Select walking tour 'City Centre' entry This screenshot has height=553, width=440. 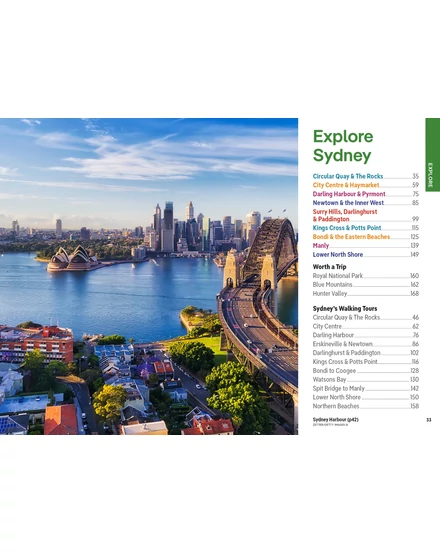click(366, 326)
